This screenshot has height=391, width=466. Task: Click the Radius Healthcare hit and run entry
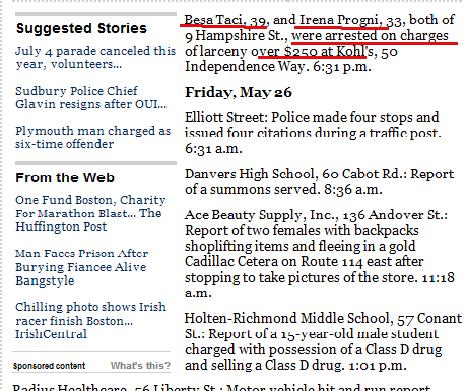coord(221,387)
